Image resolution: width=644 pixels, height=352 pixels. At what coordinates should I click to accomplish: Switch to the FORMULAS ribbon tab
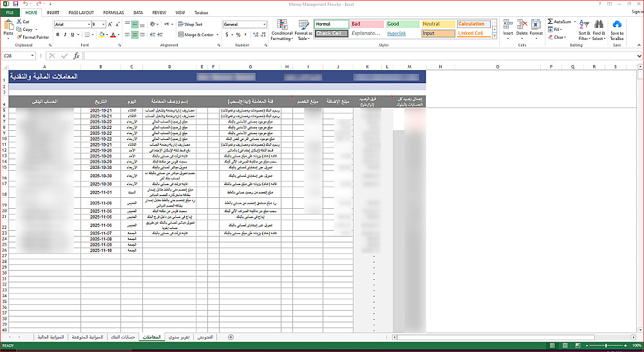pos(113,13)
